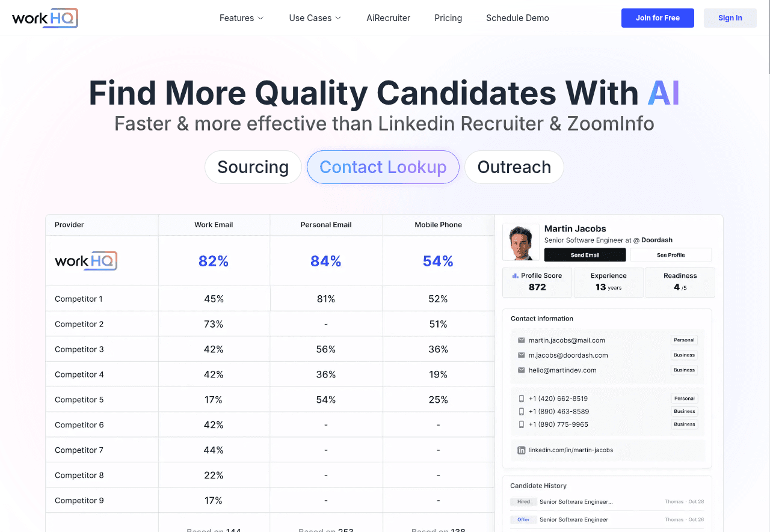The width and height of the screenshot is (770, 532).
Task: Click the envelope icon beside hello@martindev.com
Action: [x=522, y=370]
